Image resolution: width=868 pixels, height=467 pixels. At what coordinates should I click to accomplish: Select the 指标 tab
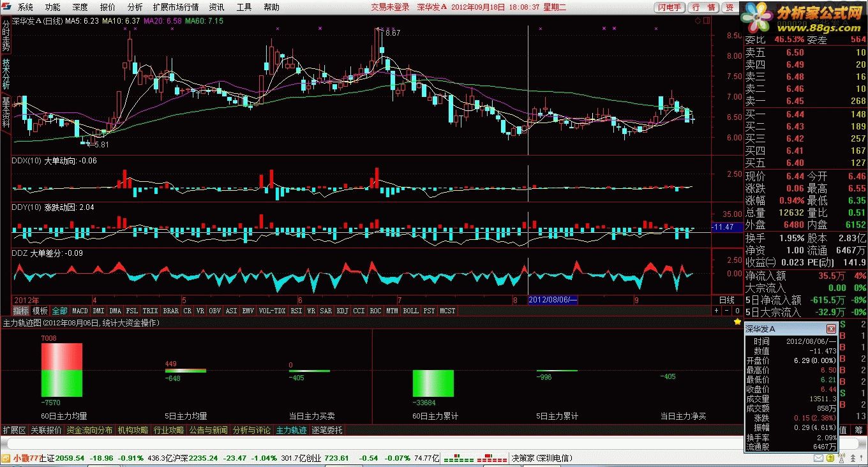coord(21,311)
